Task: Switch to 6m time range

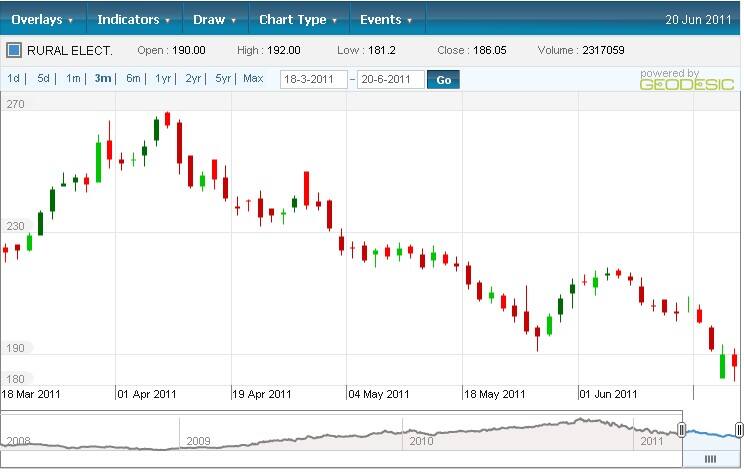Action: click(x=133, y=78)
